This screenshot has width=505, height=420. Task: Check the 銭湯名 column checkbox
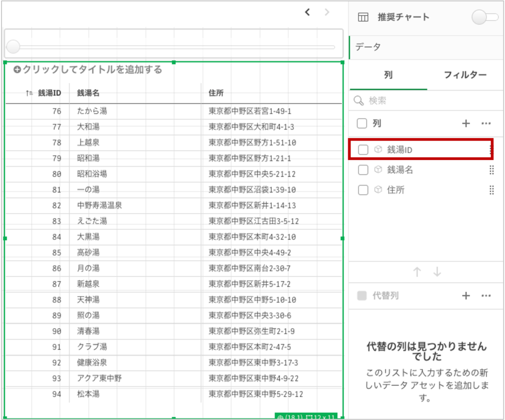pos(363,170)
